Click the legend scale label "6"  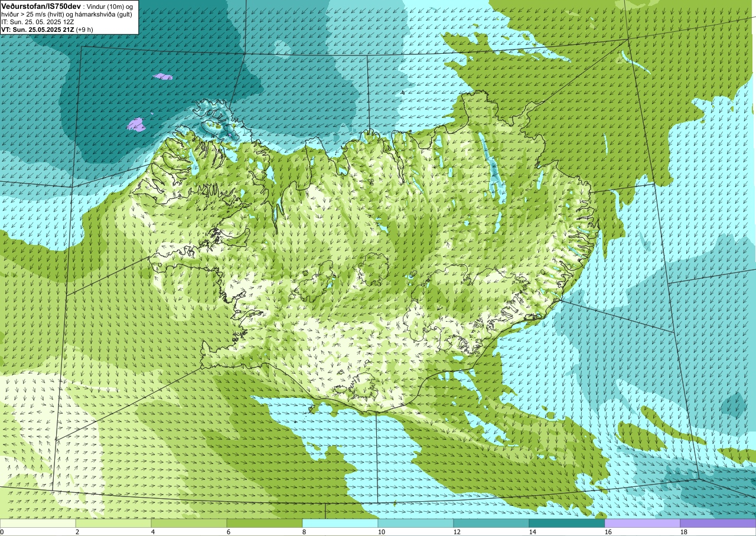coord(229,532)
